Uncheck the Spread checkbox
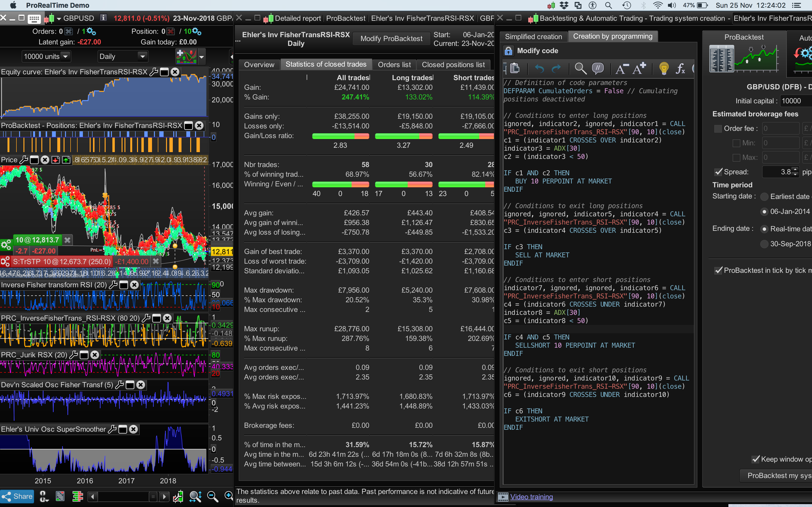This screenshot has width=812, height=507. pos(718,172)
